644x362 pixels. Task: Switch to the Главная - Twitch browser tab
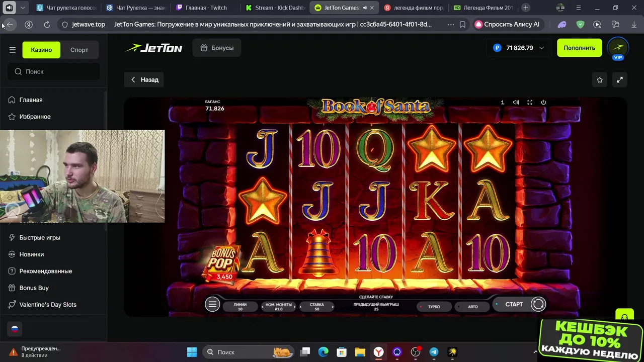coord(206,8)
